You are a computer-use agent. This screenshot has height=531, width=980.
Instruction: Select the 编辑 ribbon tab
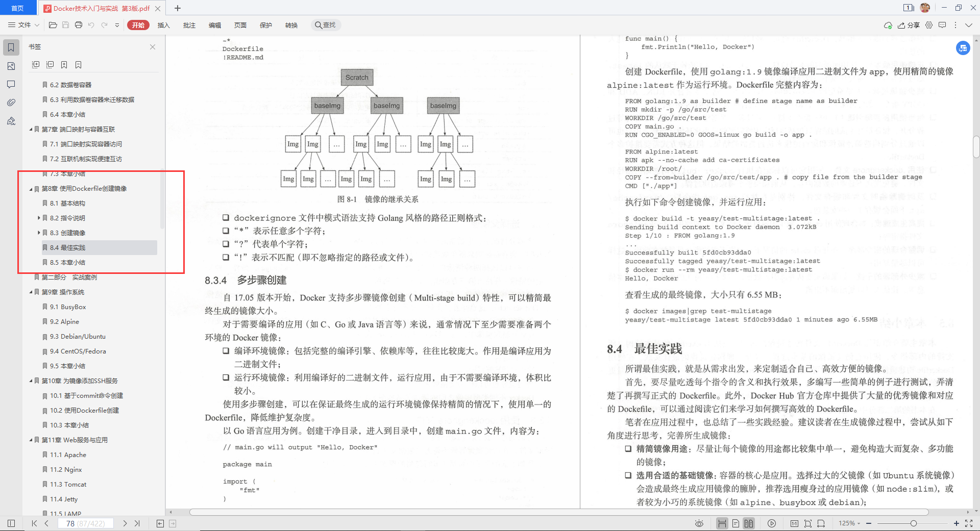(214, 25)
